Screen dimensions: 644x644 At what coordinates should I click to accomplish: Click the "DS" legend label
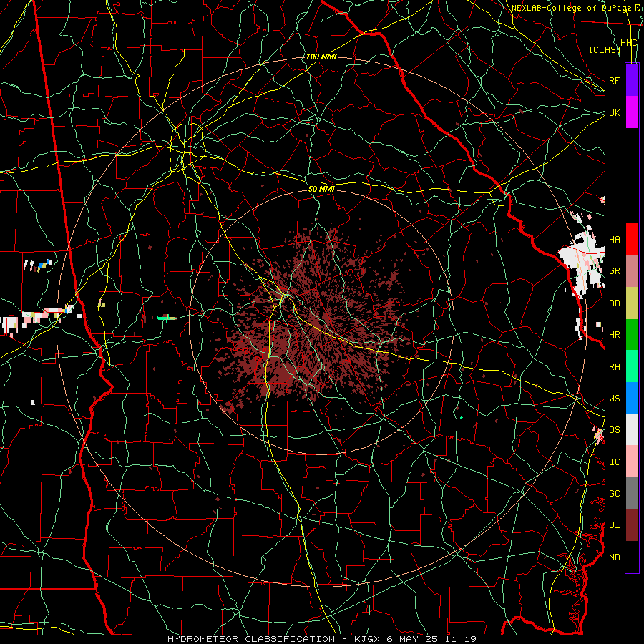(x=614, y=430)
